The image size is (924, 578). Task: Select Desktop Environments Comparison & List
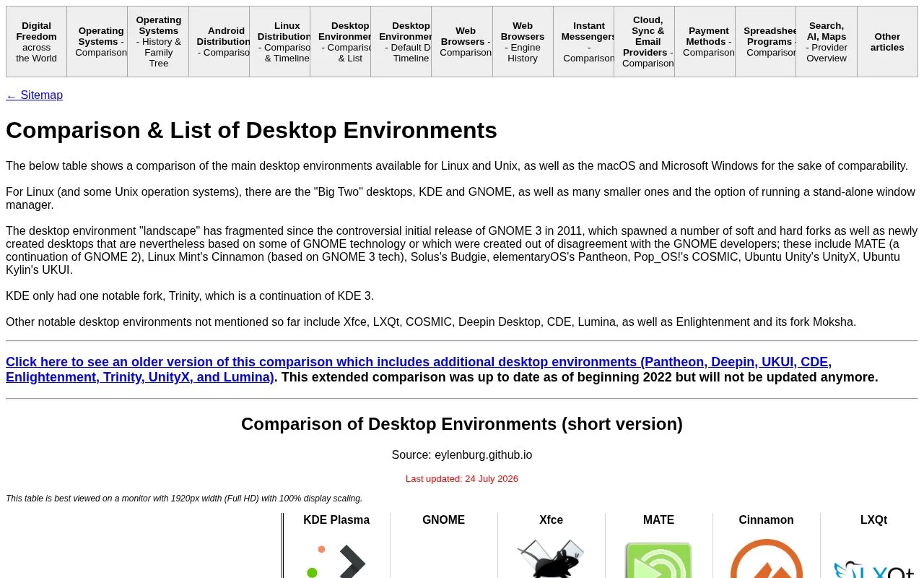[x=341, y=42]
